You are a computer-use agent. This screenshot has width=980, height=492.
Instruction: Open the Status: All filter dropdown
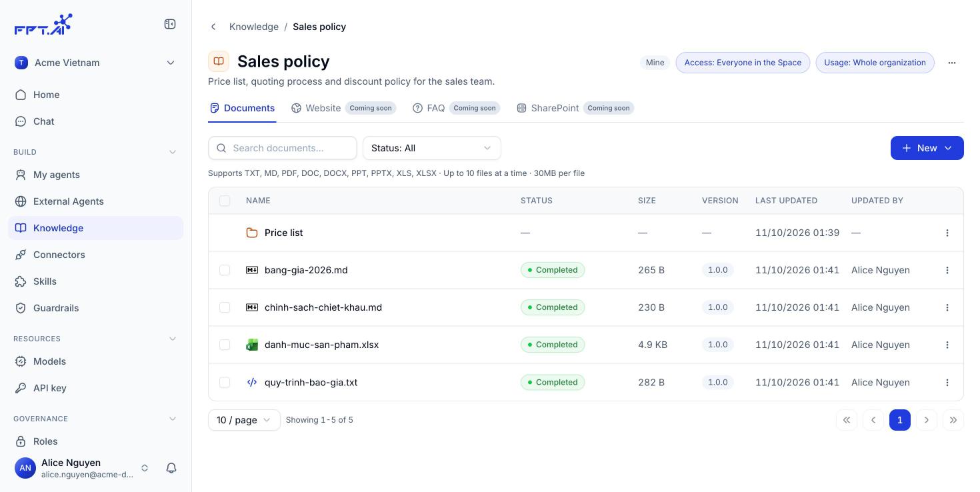(432, 148)
